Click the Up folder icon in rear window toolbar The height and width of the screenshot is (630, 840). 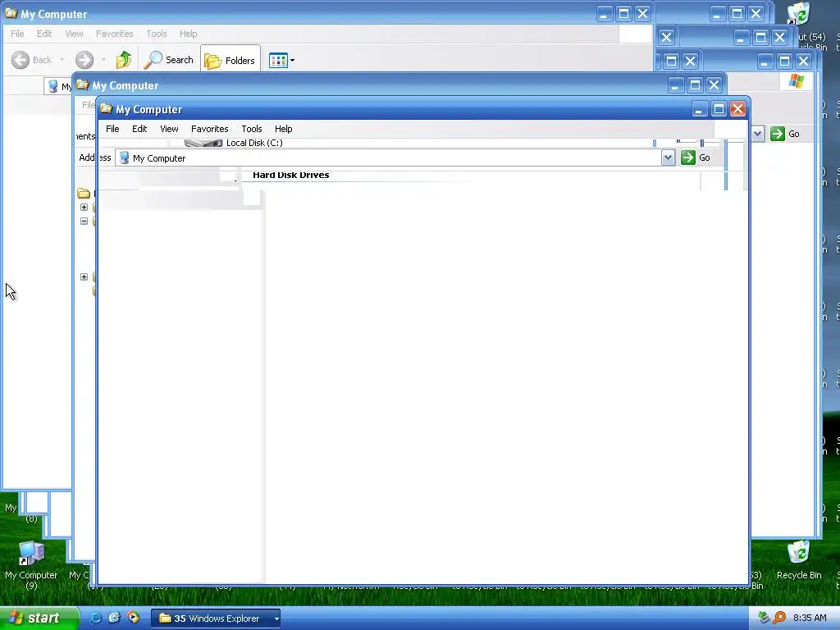click(124, 59)
